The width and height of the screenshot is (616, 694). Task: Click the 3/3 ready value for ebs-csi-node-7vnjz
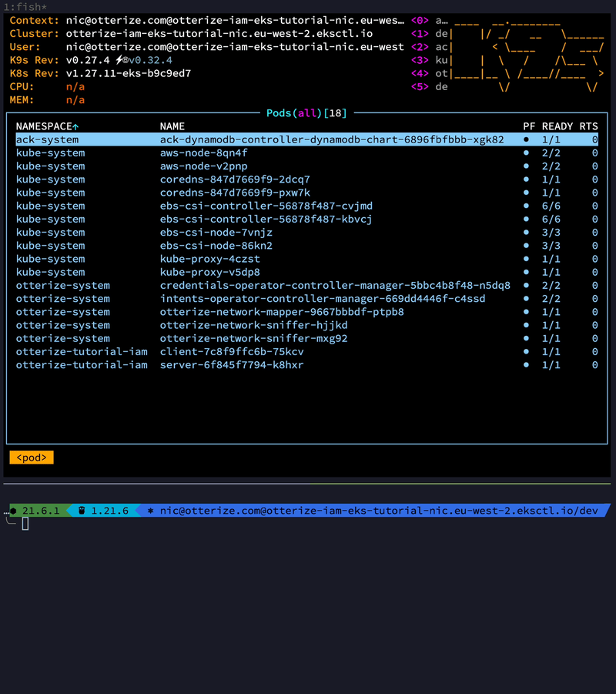[x=551, y=233]
